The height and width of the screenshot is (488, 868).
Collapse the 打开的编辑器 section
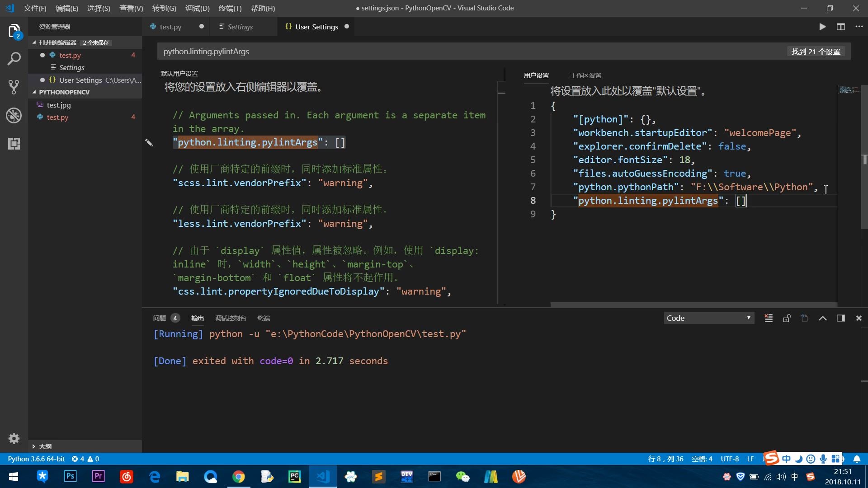pyautogui.click(x=85, y=42)
